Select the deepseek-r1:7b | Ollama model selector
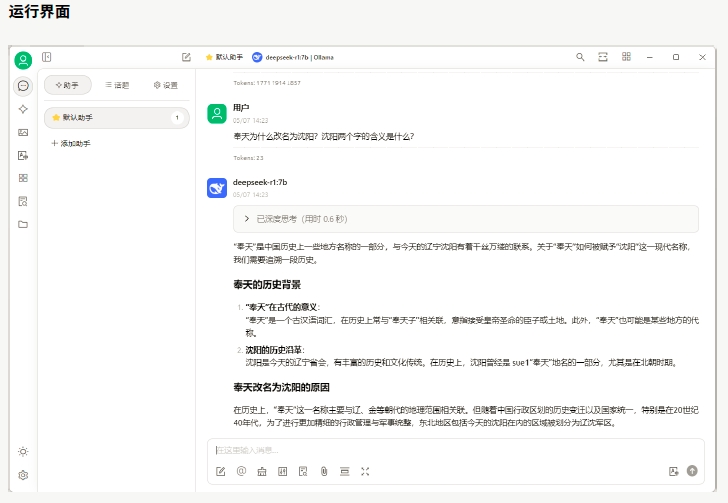The width and height of the screenshot is (728, 503). point(293,57)
